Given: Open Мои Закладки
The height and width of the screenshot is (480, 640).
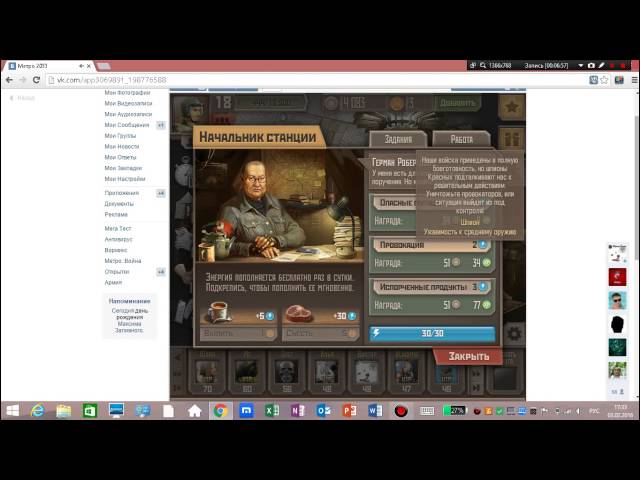Looking at the screenshot, I should click(123, 168).
